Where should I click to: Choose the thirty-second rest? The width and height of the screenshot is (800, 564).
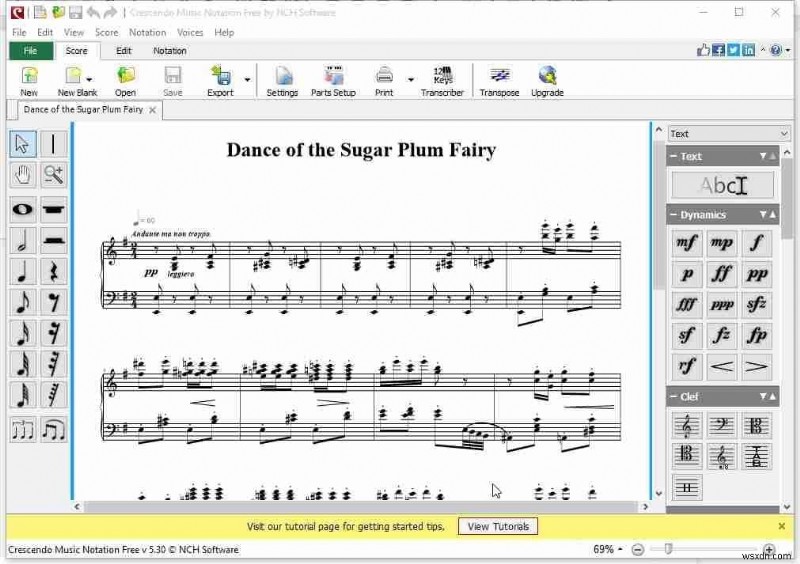click(53, 364)
